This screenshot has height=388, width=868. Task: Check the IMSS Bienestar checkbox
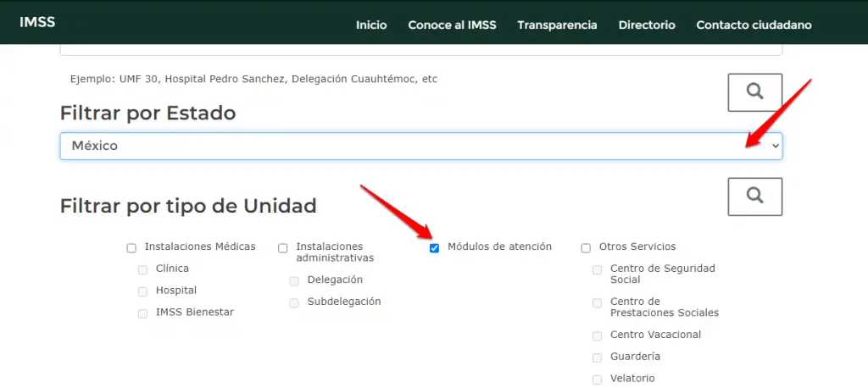(142, 313)
